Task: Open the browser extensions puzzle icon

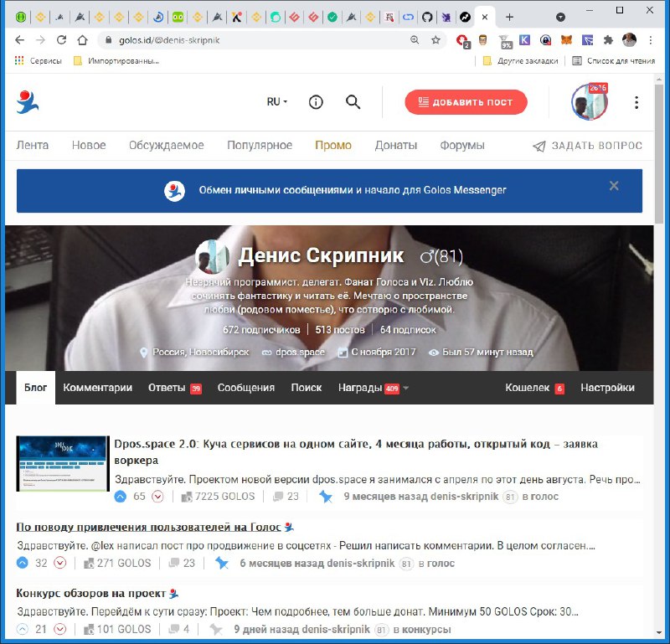Action: [607, 39]
